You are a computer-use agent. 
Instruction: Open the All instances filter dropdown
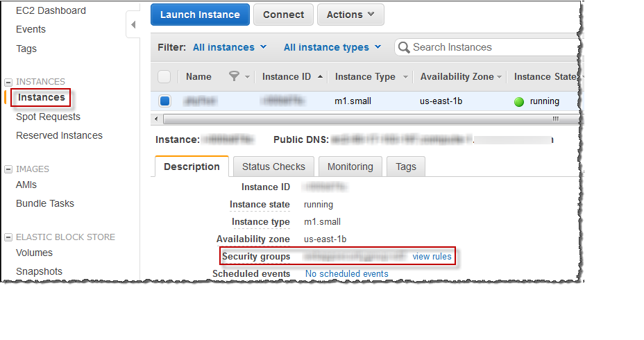(x=229, y=47)
